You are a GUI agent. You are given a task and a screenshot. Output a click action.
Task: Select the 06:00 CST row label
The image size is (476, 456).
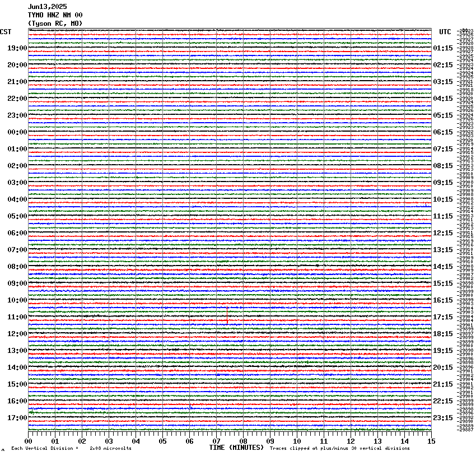point(17,233)
